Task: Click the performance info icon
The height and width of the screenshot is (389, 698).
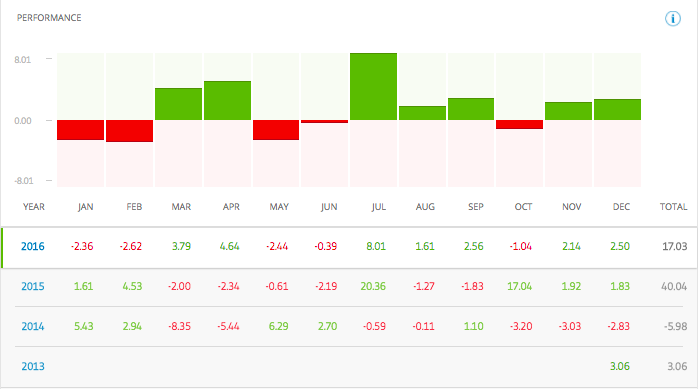Action: click(x=673, y=19)
